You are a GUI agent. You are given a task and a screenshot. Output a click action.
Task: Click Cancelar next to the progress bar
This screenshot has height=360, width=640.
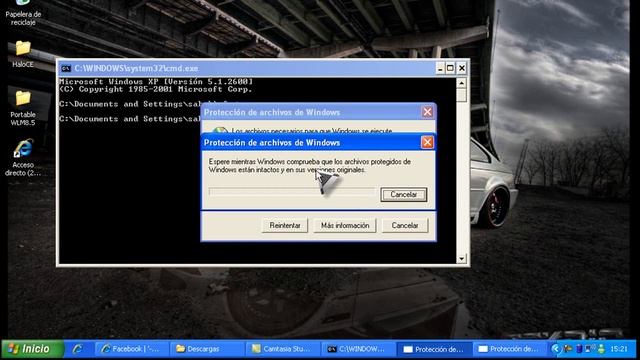tap(404, 195)
